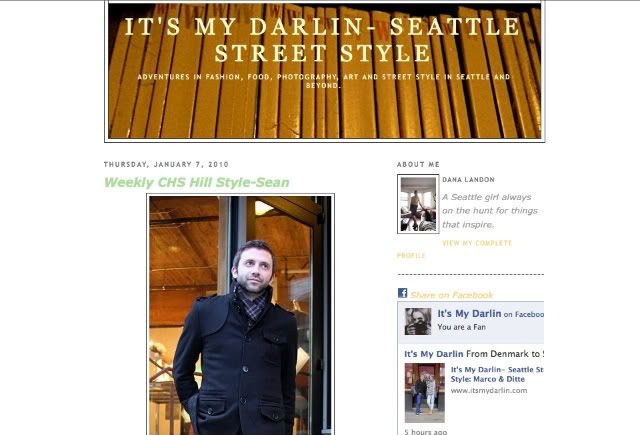Screen dimensions: 640x435
Task: Click the blog header banner image
Action: click(324, 71)
